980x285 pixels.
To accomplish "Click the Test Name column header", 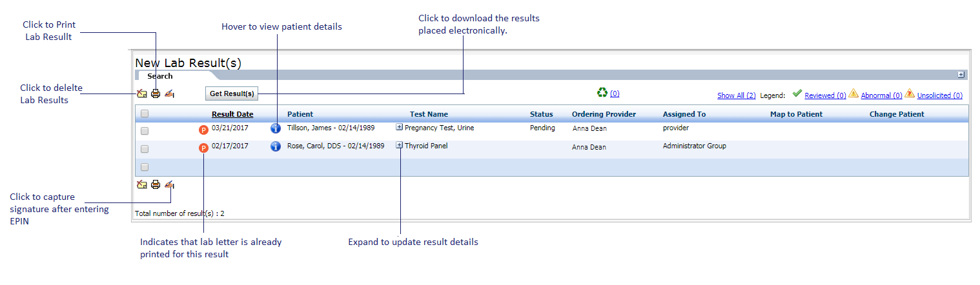I will 429,114.
